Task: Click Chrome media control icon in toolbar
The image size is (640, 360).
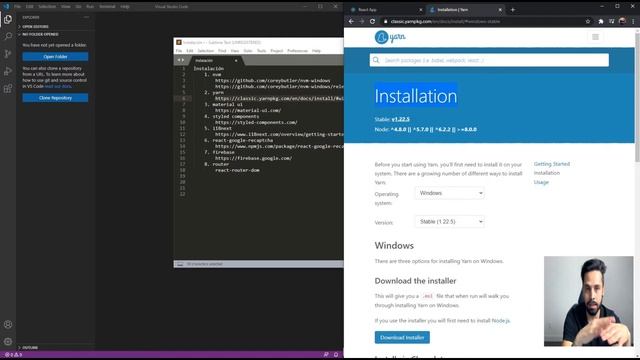Action: point(611,21)
